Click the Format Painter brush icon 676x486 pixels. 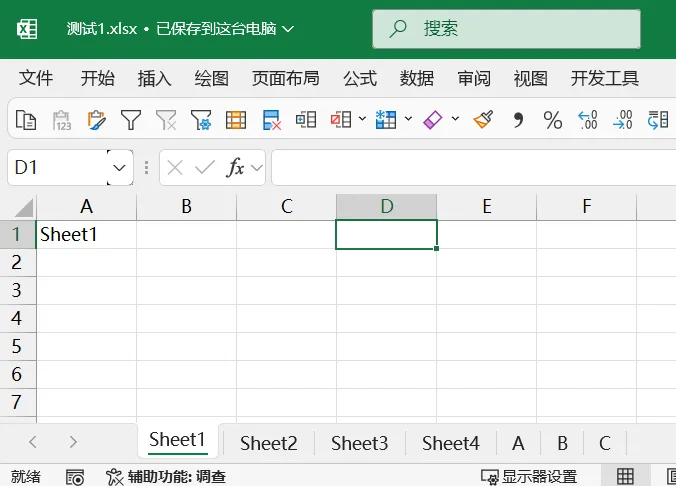(483, 119)
